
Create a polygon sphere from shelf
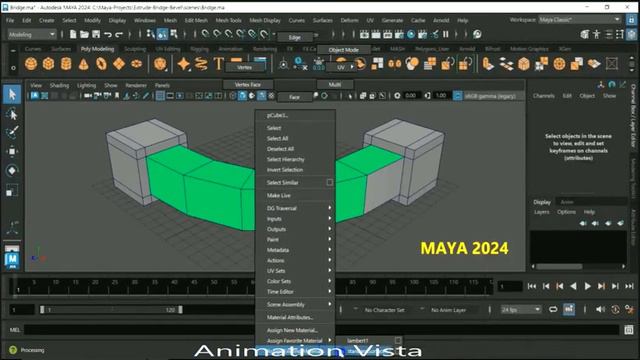(31, 64)
